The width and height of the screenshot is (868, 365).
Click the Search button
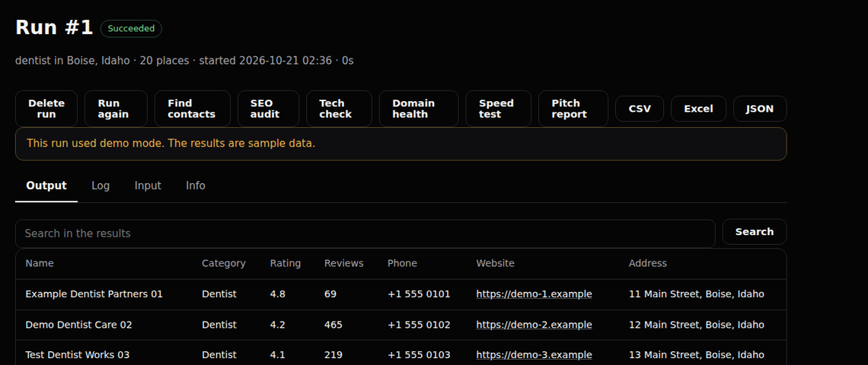pos(755,232)
